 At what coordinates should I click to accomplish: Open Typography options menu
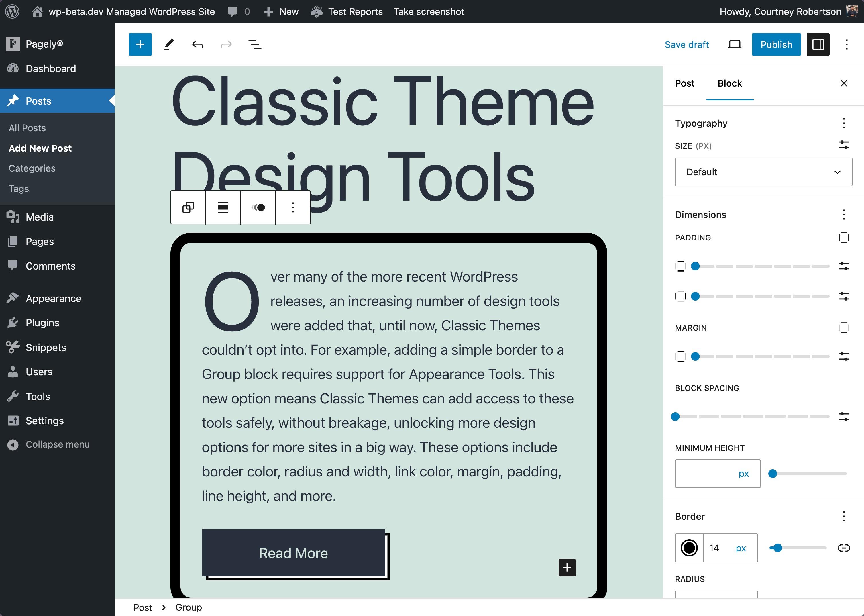[844, 123]
